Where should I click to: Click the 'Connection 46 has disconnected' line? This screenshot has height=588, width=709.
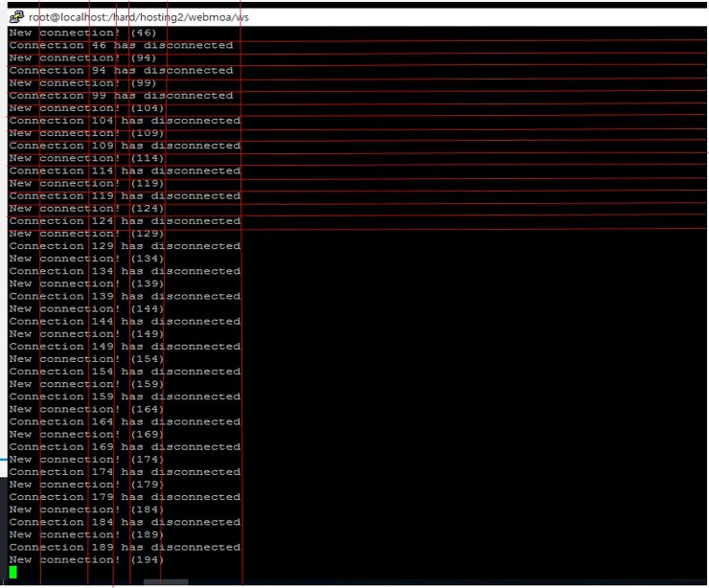[x=121, y=45]
